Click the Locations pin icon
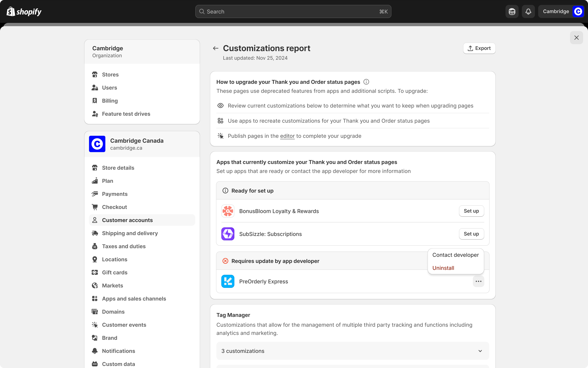 coord(95,259)
